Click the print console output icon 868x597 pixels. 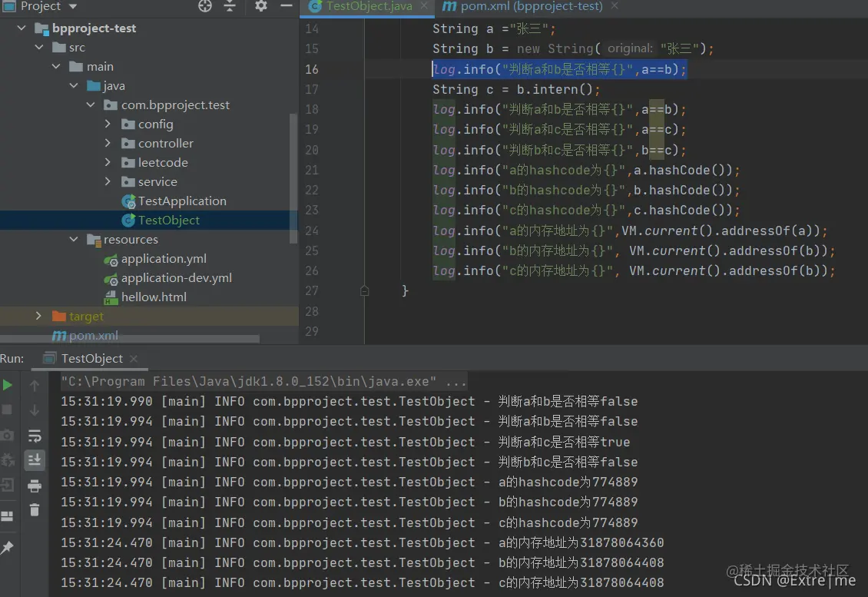pos(35,486)
